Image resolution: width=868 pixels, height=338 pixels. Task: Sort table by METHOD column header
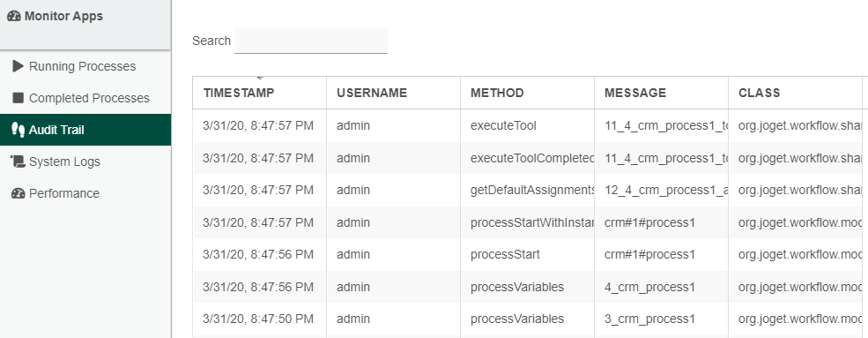coord(497,93)
